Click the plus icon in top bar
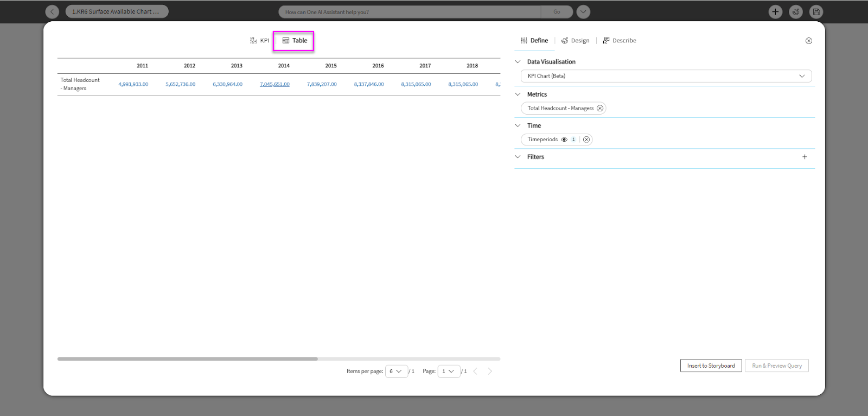This screenshot has width=868, height=416. click(775, 11)
